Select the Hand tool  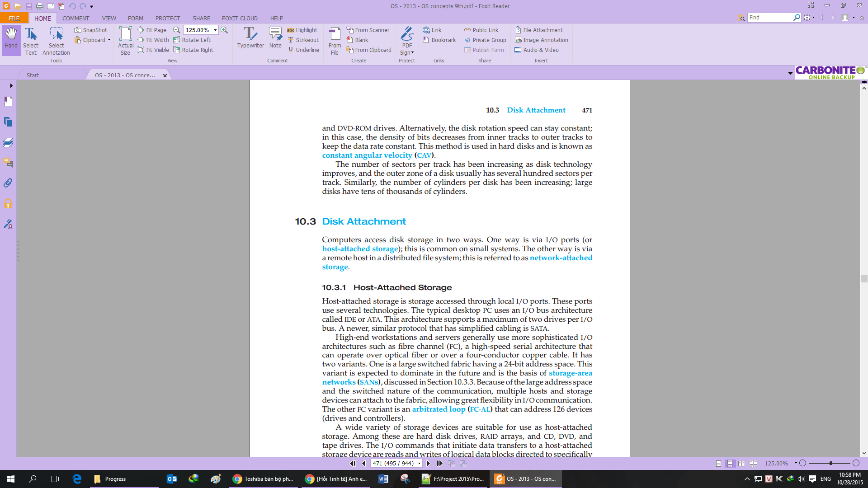[x=11, y=40]
